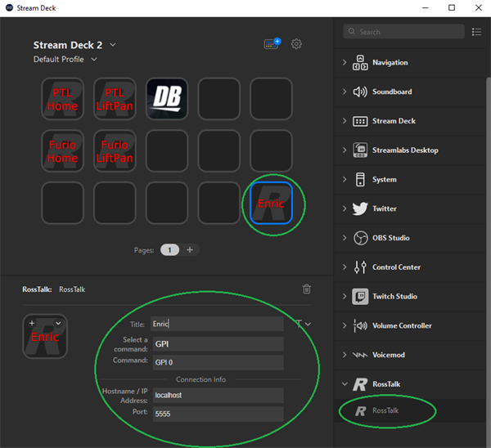Viewport: 491px width, 448px height.
Task: Click the OBS Studio icon
Action: (360, 238)
